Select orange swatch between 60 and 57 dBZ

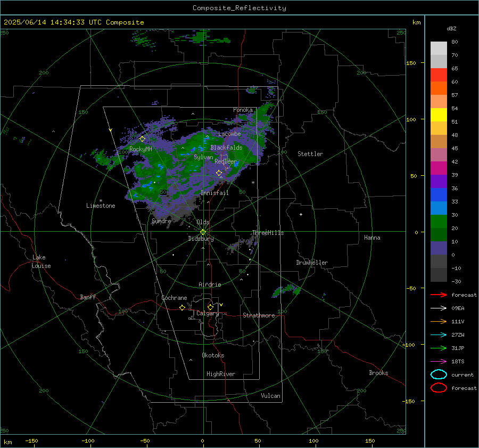coord(439,88)
